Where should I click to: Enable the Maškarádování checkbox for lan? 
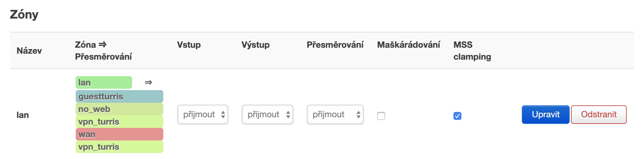pos(381,116)
